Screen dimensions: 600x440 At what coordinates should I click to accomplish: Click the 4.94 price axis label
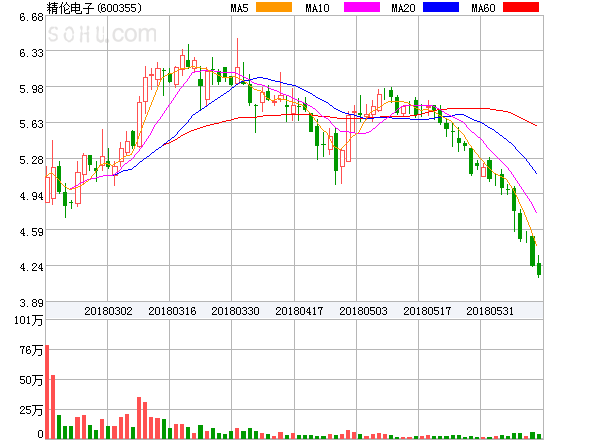[x=31, y=196]
